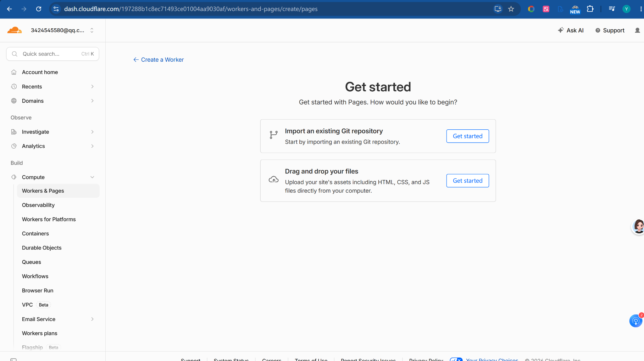Open Chrome profile avatar Y
This screenshot has width=644, height=361.
(x=626, y=9)
